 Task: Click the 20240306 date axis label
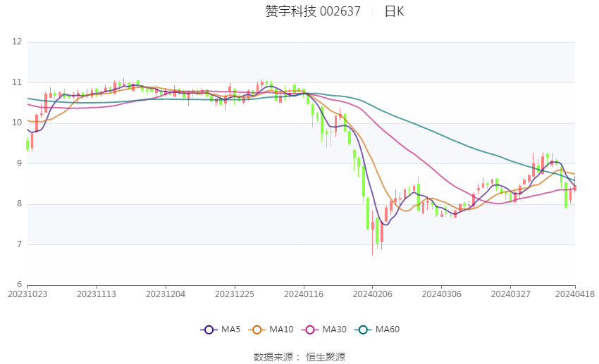[x=441, y=294]
